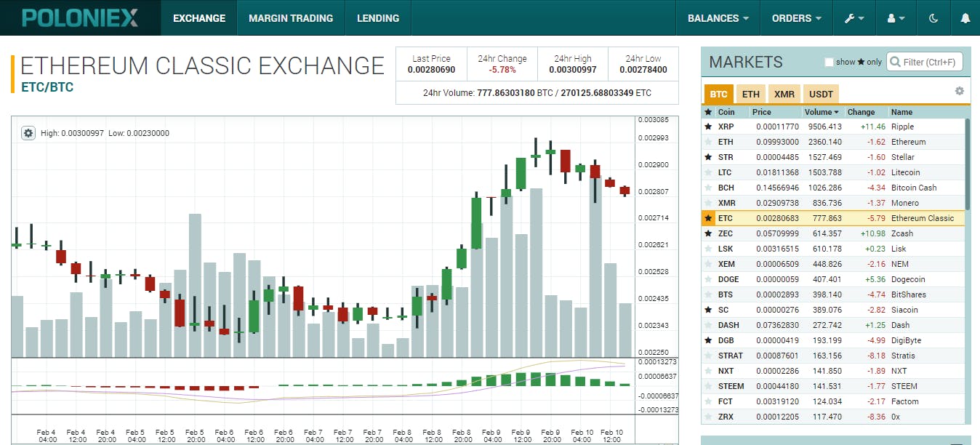
Task: Switch to the MARGIN TRADING tab
Action: (290, 18)
